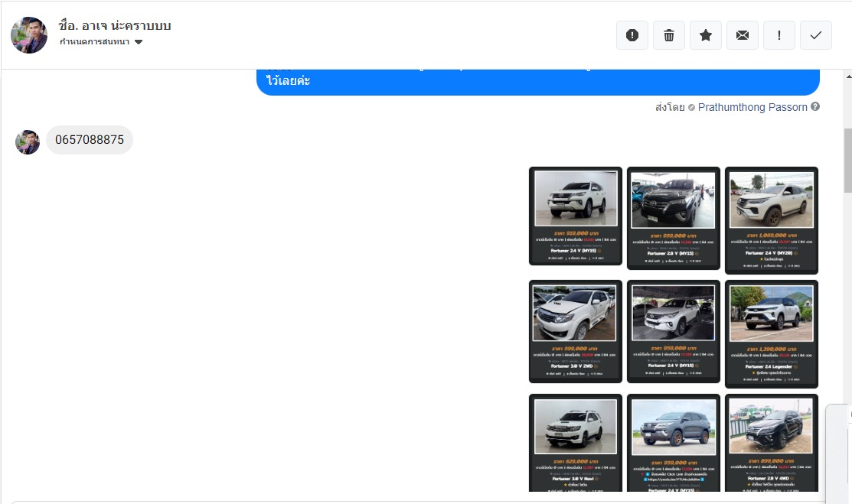Image resolution: width=852 pixels, height=504 pixels.
Task: Expand the กำหนดการสนทนา dropdown
Action: [139, 42]
